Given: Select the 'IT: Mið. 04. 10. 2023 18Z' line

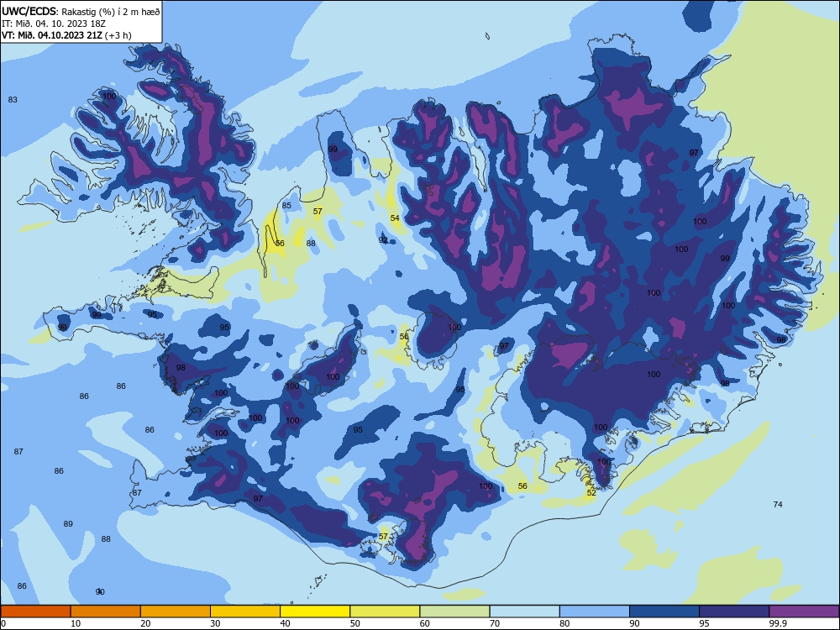Looking at the screenshot, I should click(54, 24).
